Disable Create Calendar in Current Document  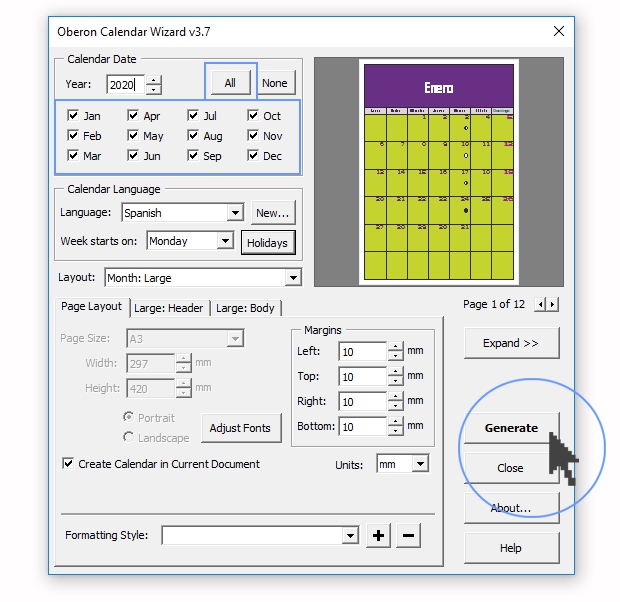point(68,464)
